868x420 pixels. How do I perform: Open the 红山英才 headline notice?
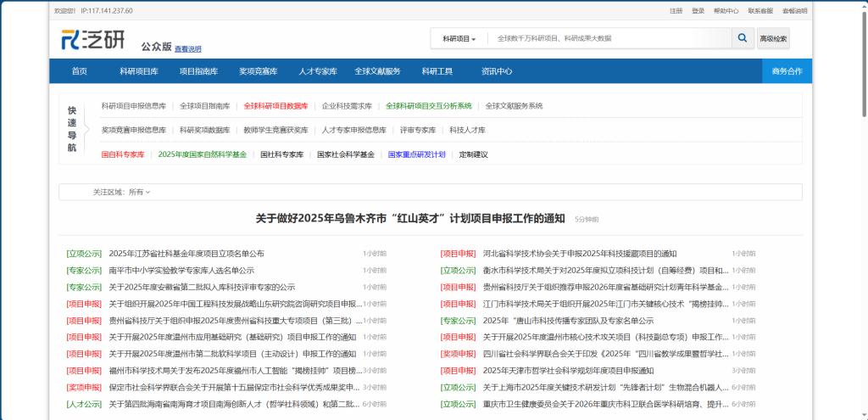[x=409, y=219]
